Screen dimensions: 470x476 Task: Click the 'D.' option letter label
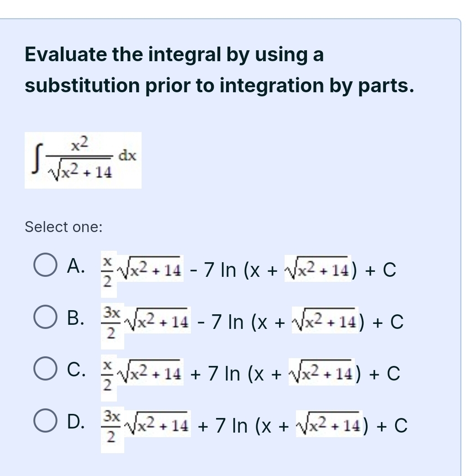point(75,425)
